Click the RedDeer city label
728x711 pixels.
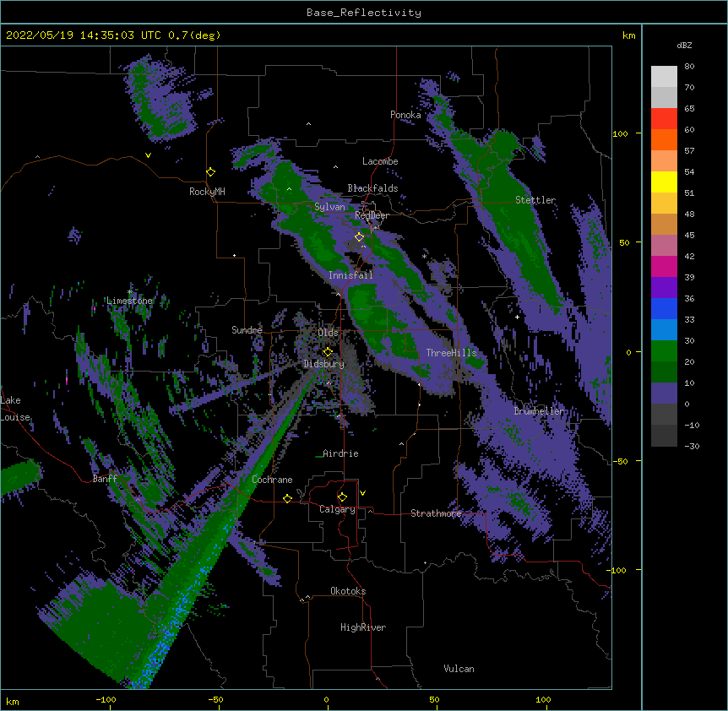[372, 215]
